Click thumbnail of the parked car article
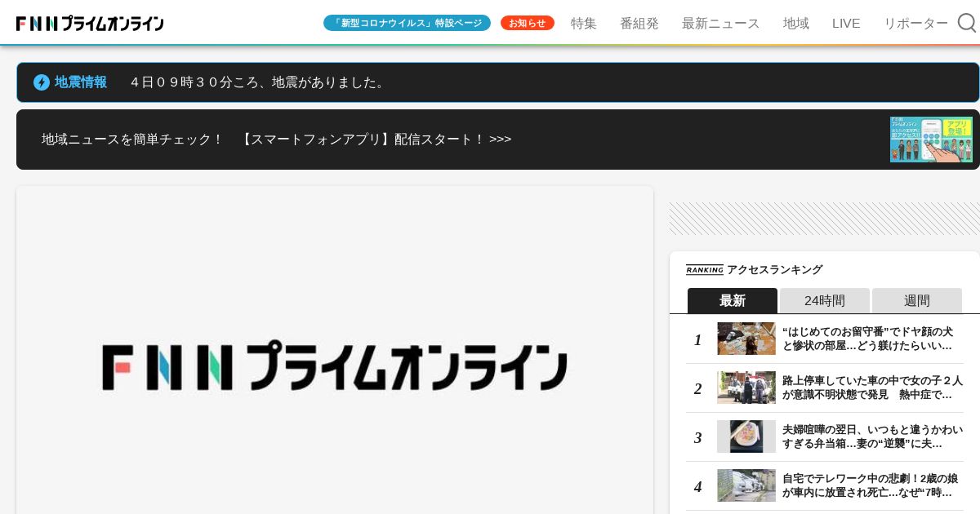This screenshot has width=980, height=514. point(746,388)
